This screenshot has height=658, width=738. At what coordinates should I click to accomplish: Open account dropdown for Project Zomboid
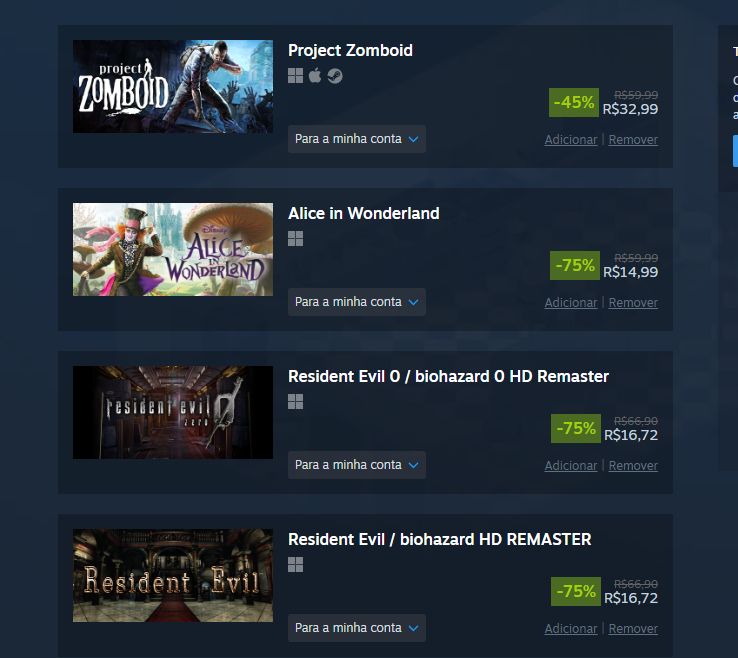(x=357, y=139)
